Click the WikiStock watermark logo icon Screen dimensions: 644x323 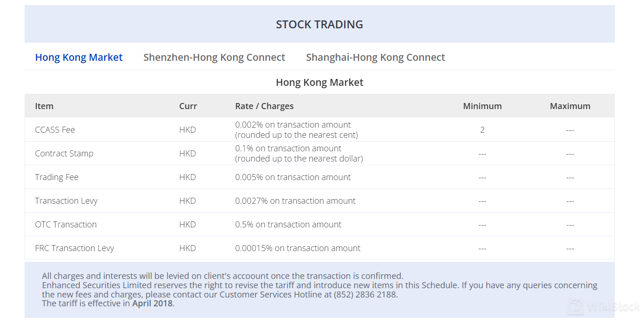point(576,307)
